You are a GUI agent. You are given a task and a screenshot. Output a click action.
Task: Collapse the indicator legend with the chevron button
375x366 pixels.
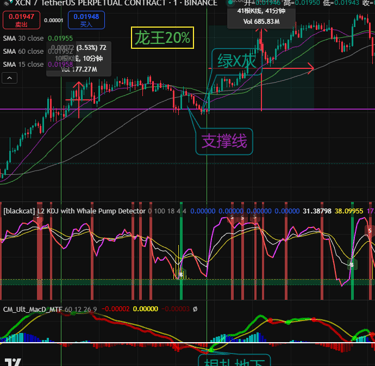click(9, 78)
